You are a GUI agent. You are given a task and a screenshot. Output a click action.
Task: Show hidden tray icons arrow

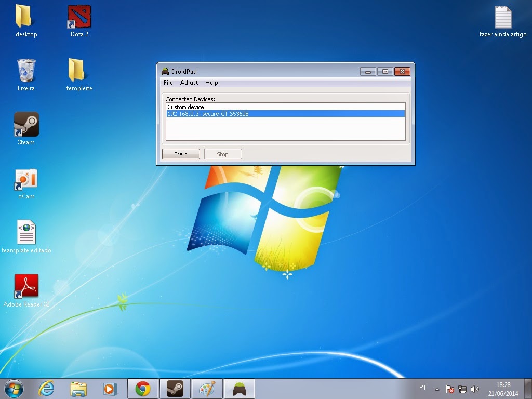point(437,389)
